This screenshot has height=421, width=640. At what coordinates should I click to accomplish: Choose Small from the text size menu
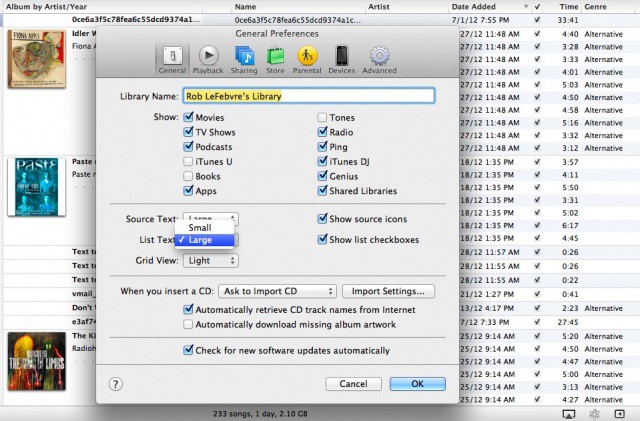[x=199, y=227]
